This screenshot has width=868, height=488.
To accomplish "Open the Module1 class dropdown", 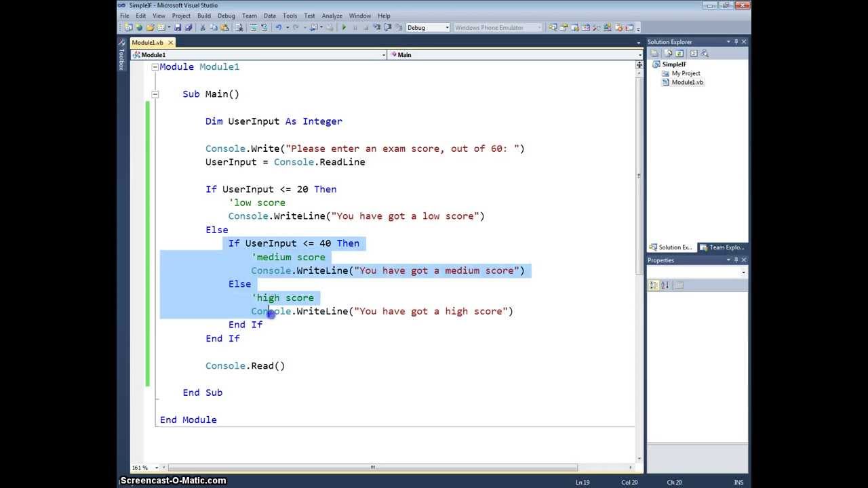I will click(383, 55).
